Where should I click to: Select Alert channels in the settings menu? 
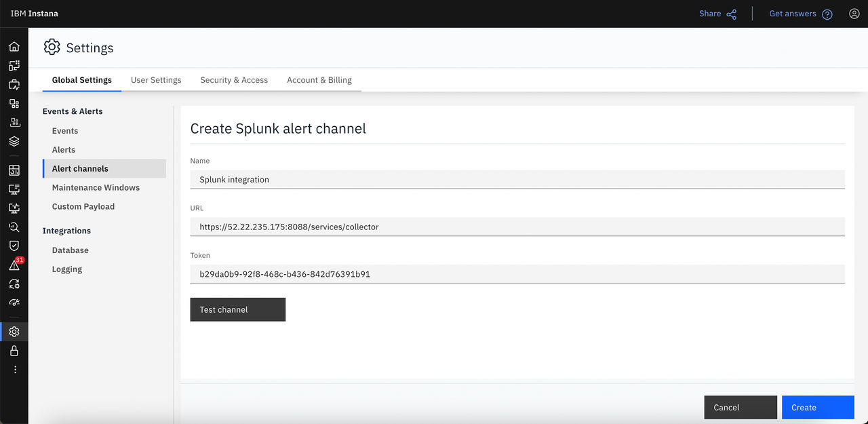click(104, 169)
